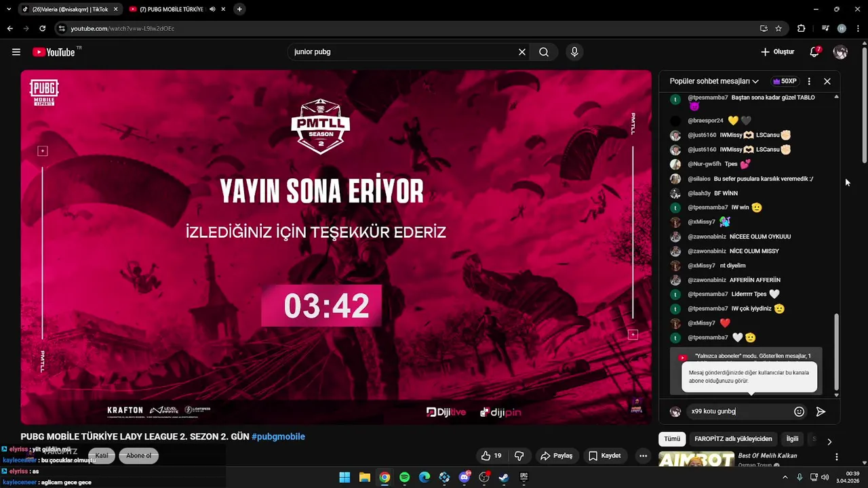Open the chat panel three-dot options
868x488 pixels.
[x=809, y=81]
